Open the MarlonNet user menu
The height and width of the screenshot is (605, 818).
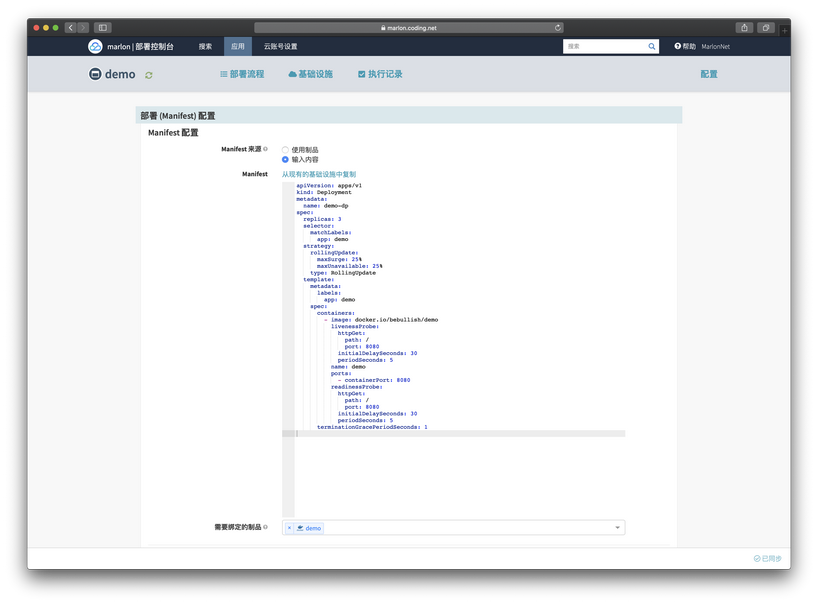click(x=715, y=46)
